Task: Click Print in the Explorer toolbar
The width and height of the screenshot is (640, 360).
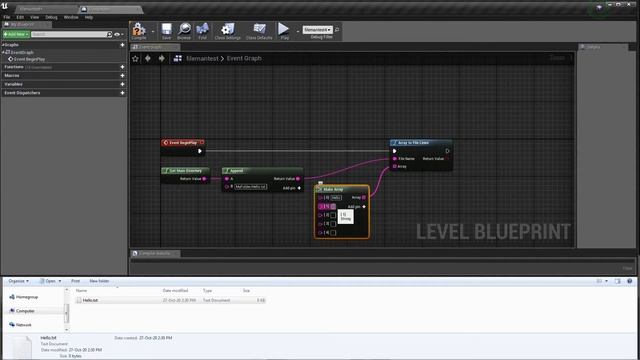Action: click(x=76, y=281)
